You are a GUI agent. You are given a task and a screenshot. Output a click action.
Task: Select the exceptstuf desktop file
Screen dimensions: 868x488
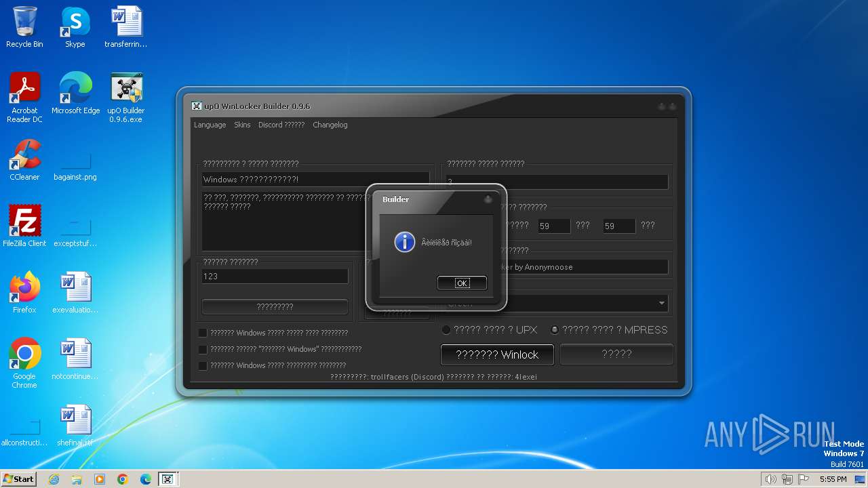[75, 232]
